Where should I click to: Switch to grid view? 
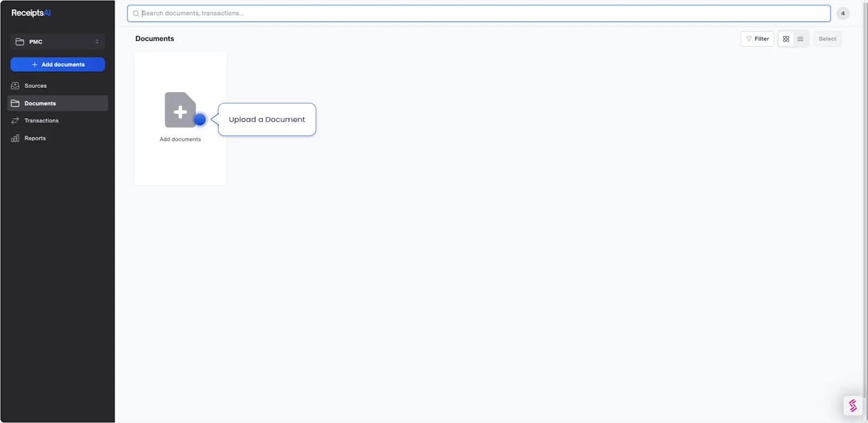pyautogui.click(x=786, y=39)
